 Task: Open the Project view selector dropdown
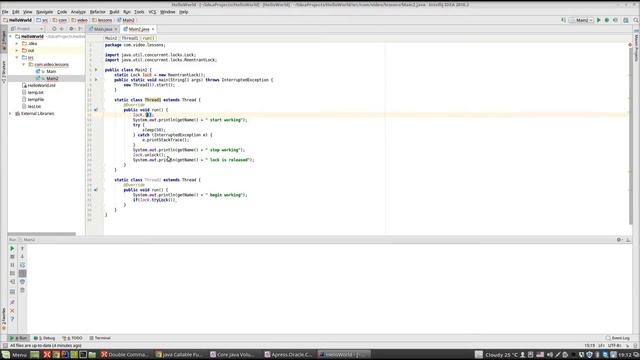click(x=27, y=29)
